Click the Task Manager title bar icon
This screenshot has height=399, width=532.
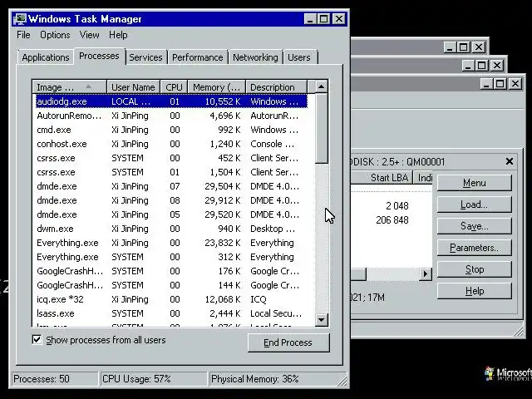point(20,18)
